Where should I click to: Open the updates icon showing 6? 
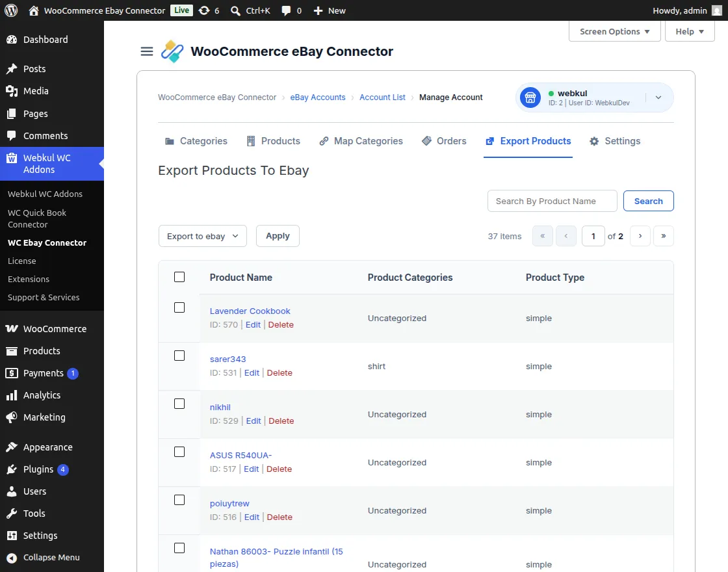tap(204, 10)
